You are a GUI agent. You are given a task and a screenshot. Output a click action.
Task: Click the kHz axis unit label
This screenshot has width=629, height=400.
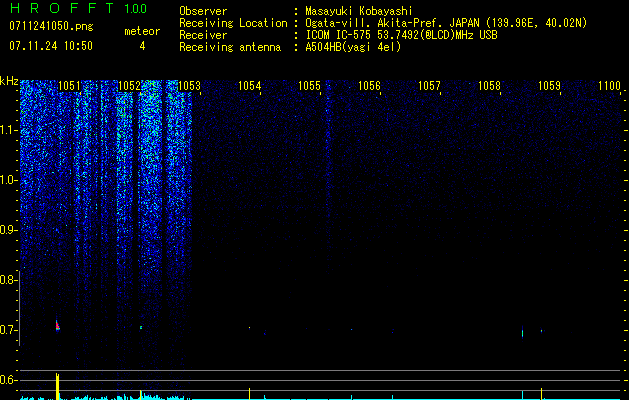(x=9, y=81)
